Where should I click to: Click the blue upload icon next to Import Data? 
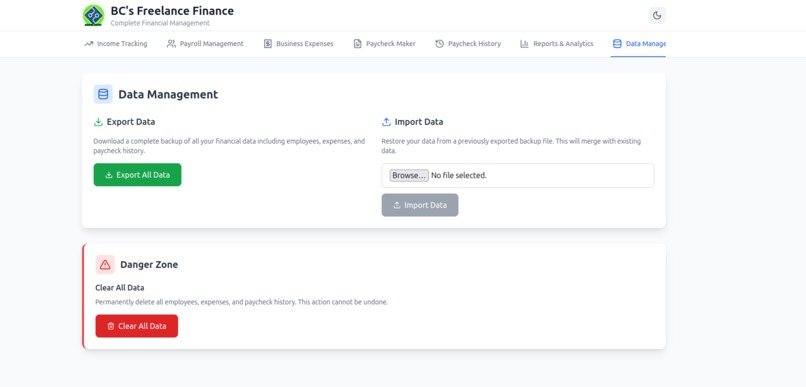click(x=386, y=122)
